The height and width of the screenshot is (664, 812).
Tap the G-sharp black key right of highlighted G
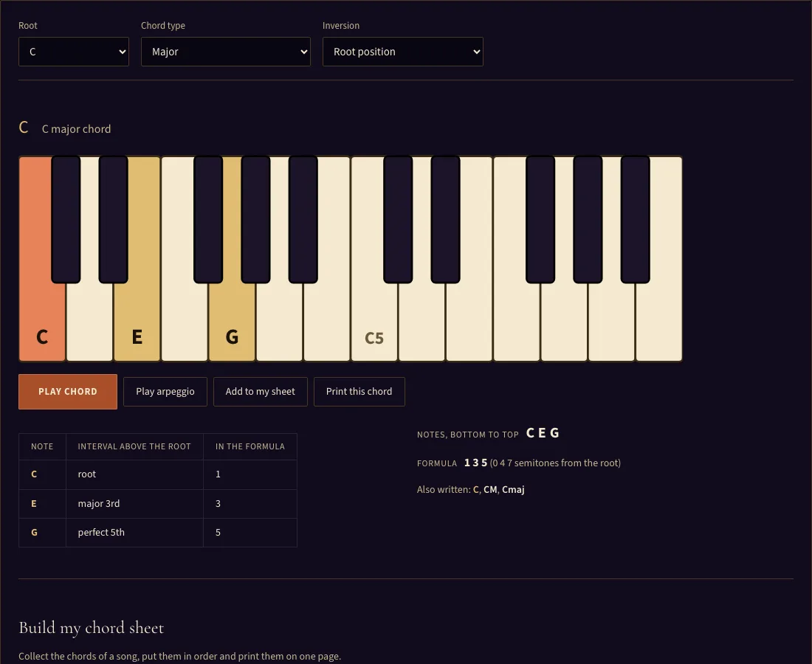pyautogui.click(x=256, y=220)
